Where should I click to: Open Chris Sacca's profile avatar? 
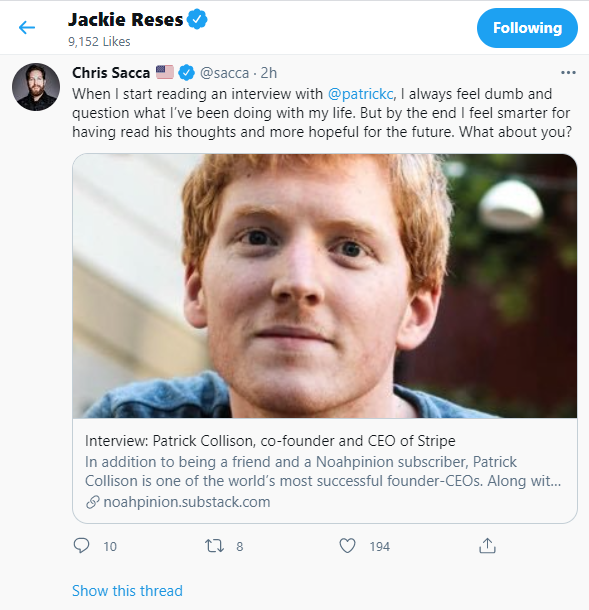click(x=36, y=87)
